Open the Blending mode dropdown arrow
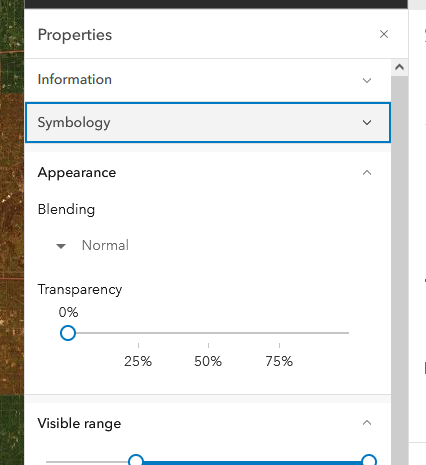The height and width of the screenshot is (465, 426). (61, 246)
